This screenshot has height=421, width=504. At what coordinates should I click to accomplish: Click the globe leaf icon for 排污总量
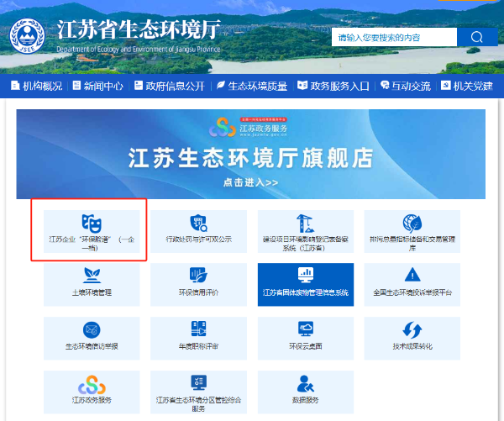coord(412,224)
